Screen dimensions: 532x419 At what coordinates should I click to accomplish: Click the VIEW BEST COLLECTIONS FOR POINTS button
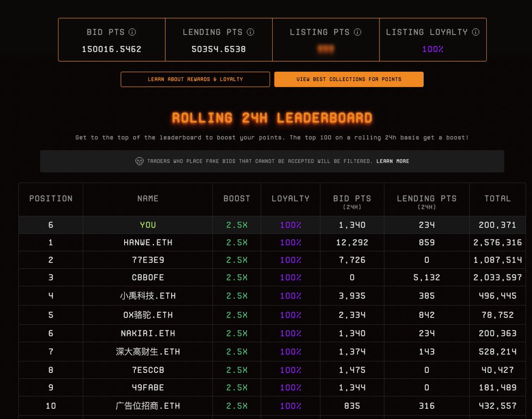coord(348,79)
